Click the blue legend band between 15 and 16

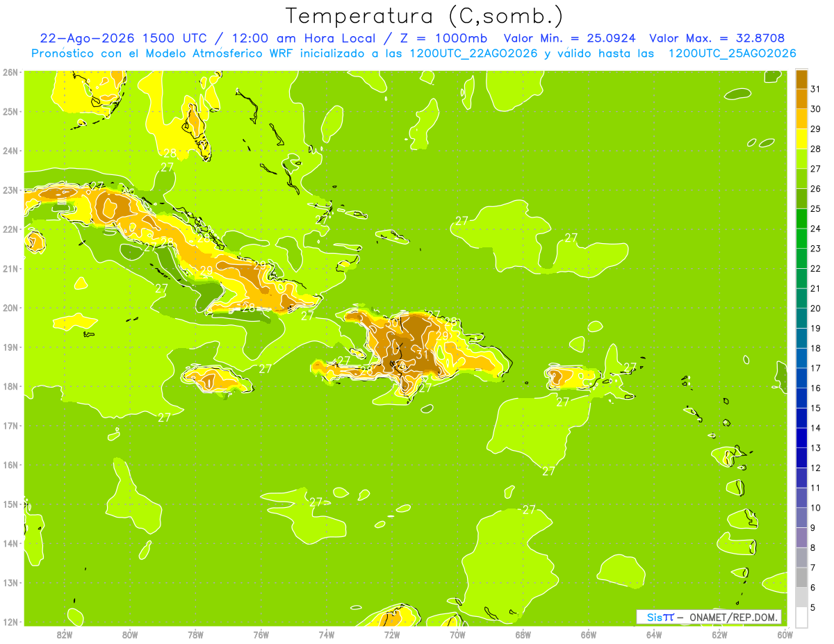(x=801, y=397)
